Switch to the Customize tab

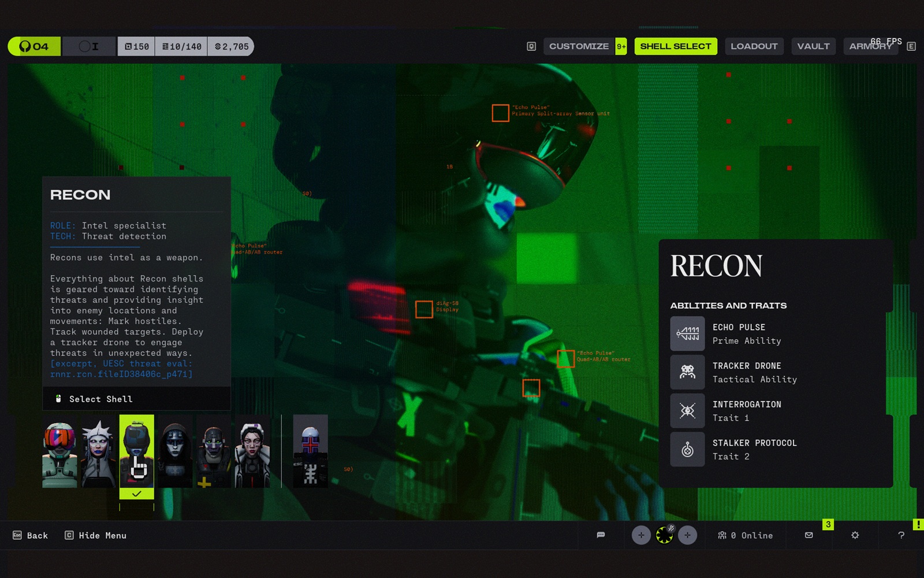point(579,46)
